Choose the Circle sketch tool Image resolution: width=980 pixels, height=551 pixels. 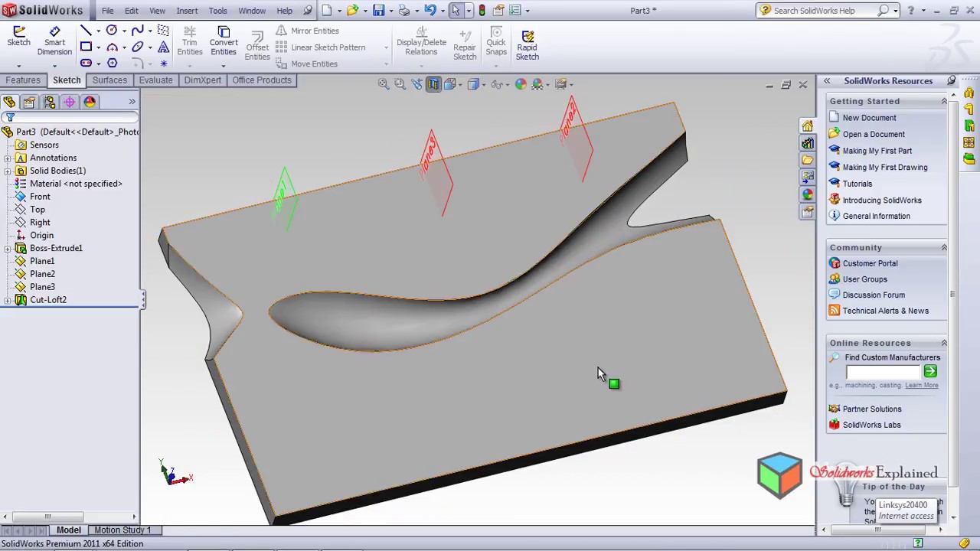pos(112,31)
